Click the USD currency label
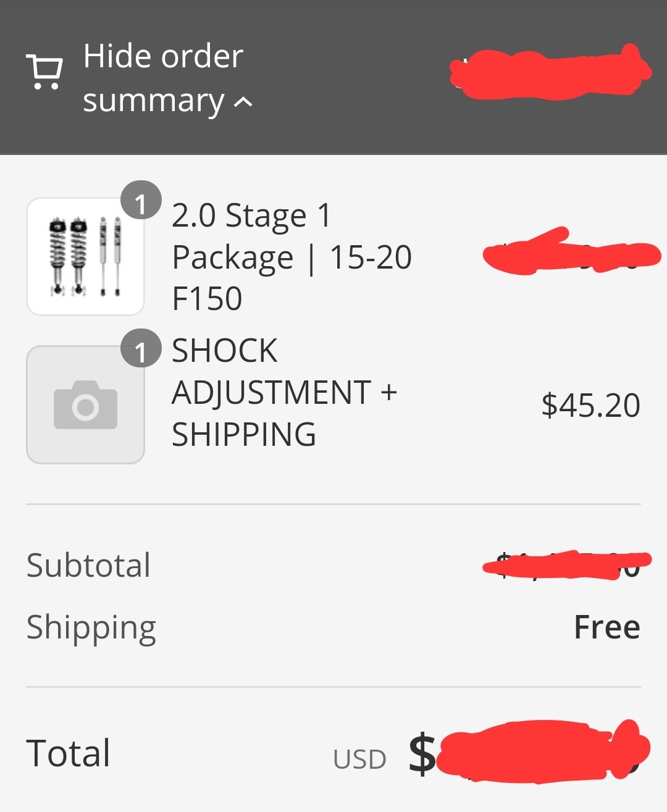 click(359, 760)
